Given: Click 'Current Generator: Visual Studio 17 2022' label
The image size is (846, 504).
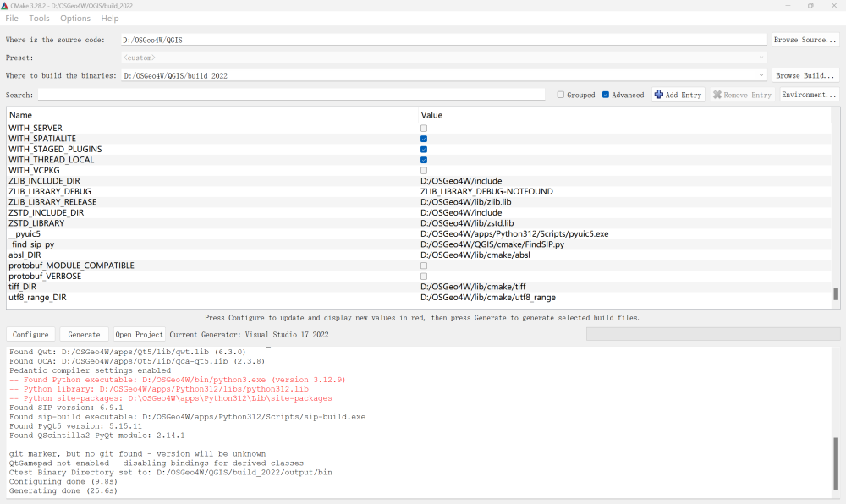Looking at the screenshot, I should pos(250,335).
